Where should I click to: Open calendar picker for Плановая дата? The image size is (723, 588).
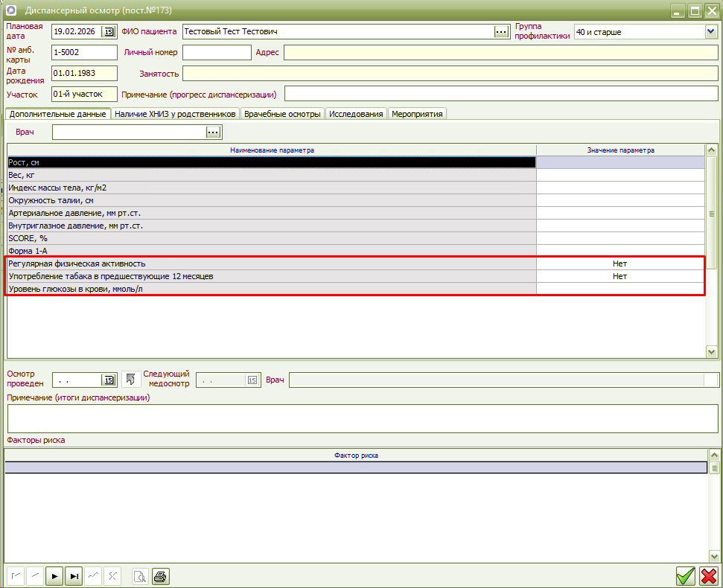[x=109, y=31]
